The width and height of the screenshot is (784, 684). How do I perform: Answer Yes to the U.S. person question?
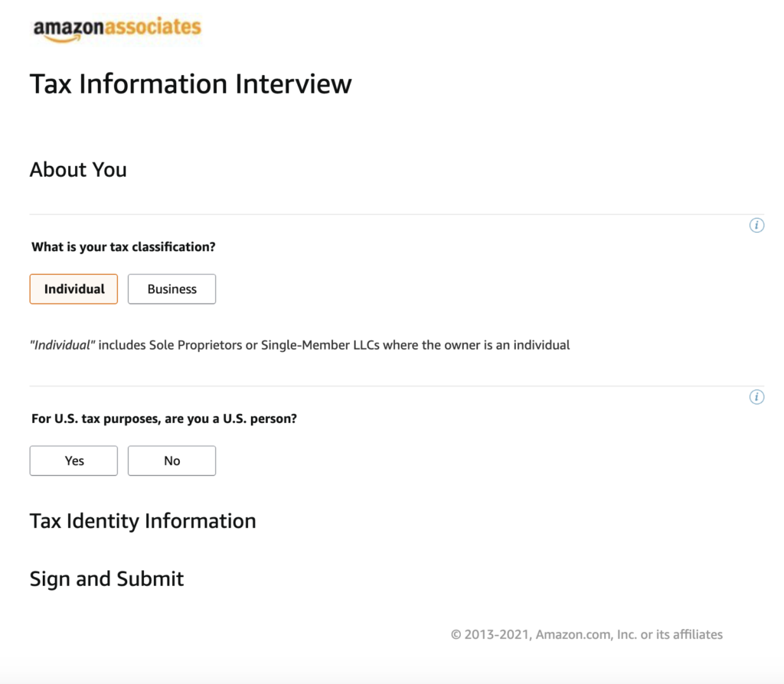(x=73, y=460)
